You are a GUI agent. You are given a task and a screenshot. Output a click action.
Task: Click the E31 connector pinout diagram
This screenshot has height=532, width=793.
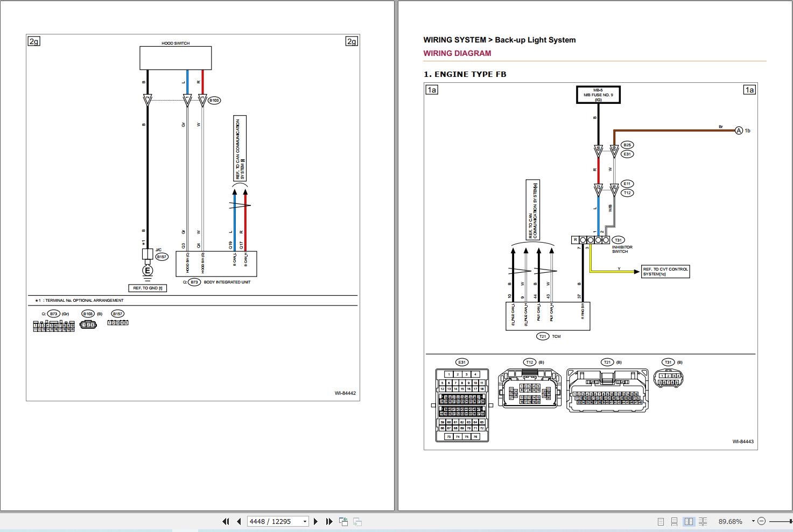click(x=462, y=405)
